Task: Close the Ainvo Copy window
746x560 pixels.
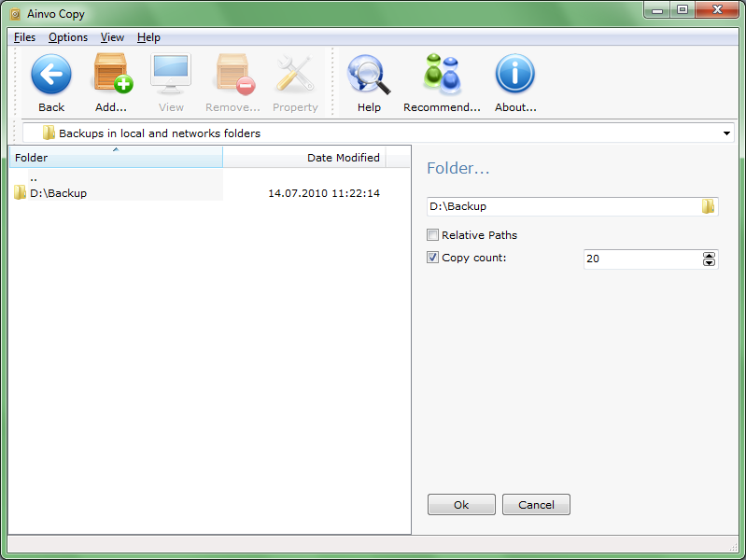Action: pos(717,9)
